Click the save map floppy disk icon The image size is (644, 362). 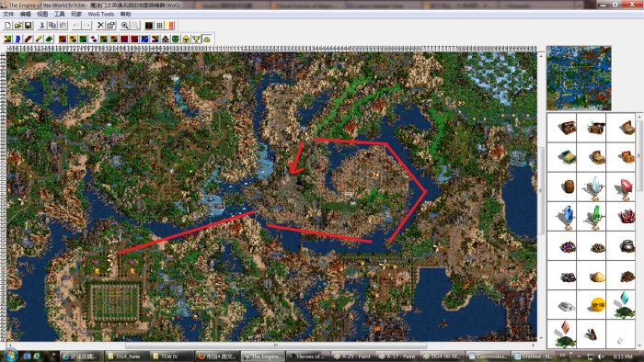(x=28, y=26)
